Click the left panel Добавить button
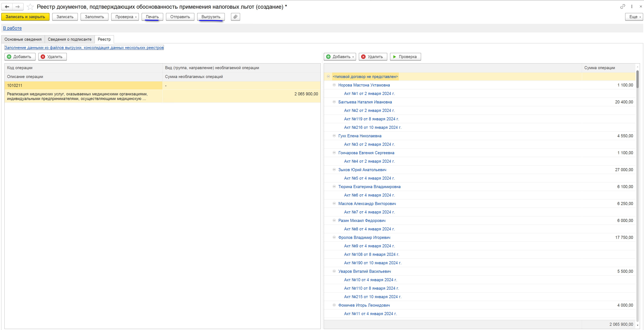 coord(20,57)
